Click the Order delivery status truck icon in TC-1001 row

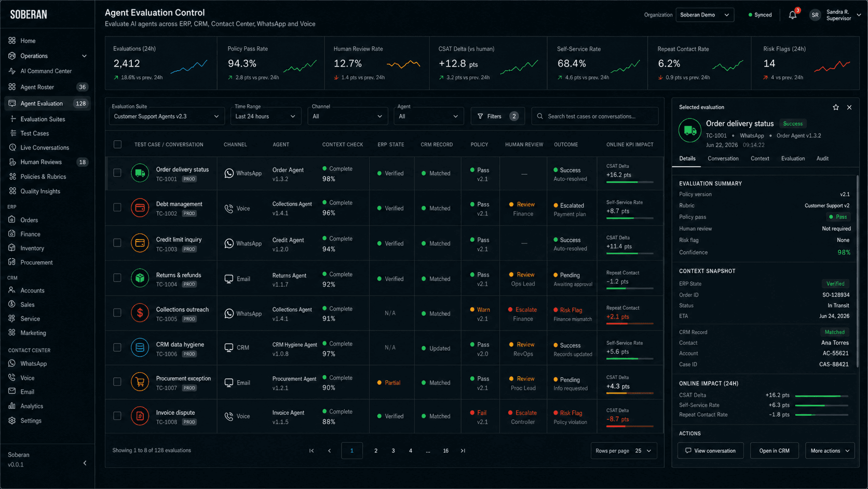point(140,173)
